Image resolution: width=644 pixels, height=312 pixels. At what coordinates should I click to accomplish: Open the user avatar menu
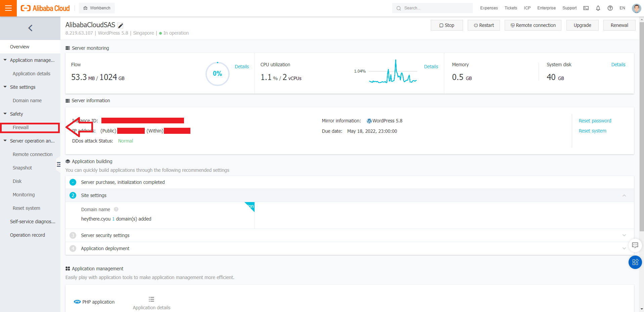point(636,8)
